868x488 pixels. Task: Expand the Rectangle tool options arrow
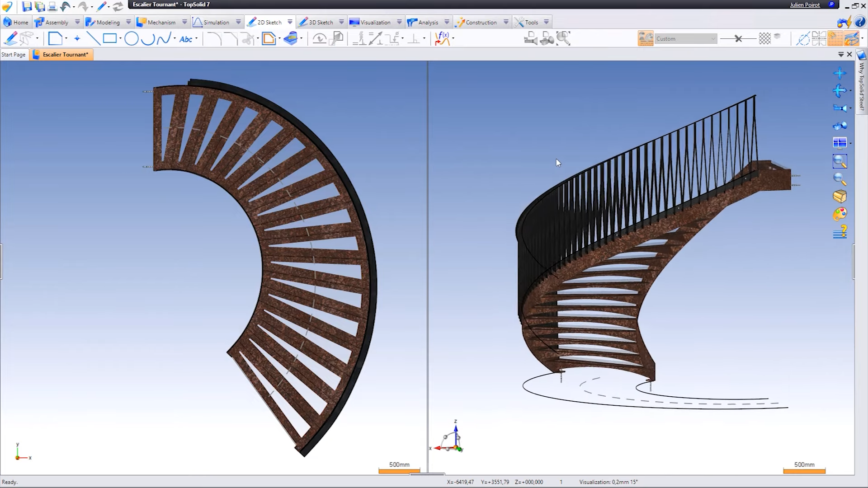coord(120,39)
